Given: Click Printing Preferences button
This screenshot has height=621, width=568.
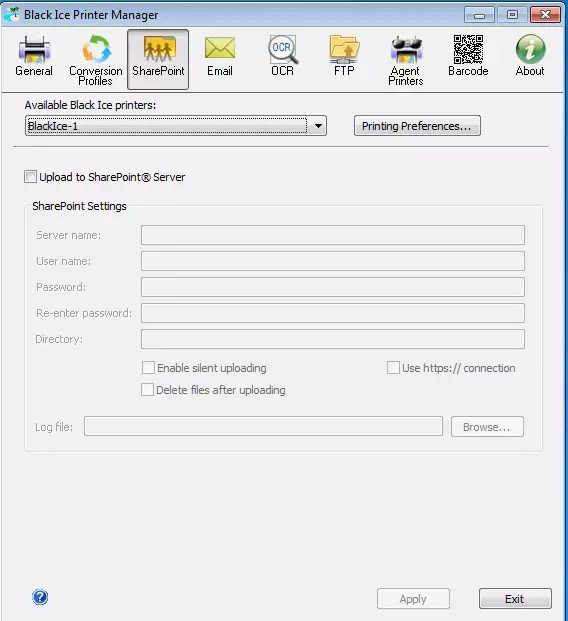Looking at the screenshot, I should [x=417, y=126].
